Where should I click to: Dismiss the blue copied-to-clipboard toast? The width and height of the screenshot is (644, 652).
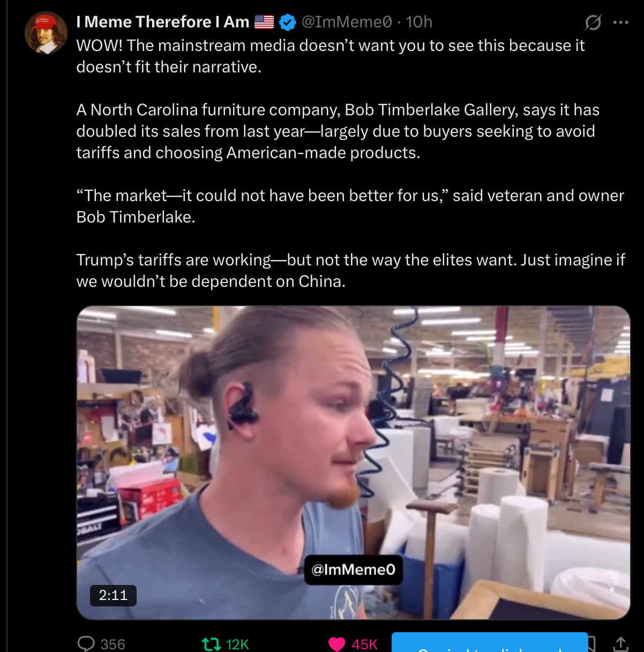point(490,642)
